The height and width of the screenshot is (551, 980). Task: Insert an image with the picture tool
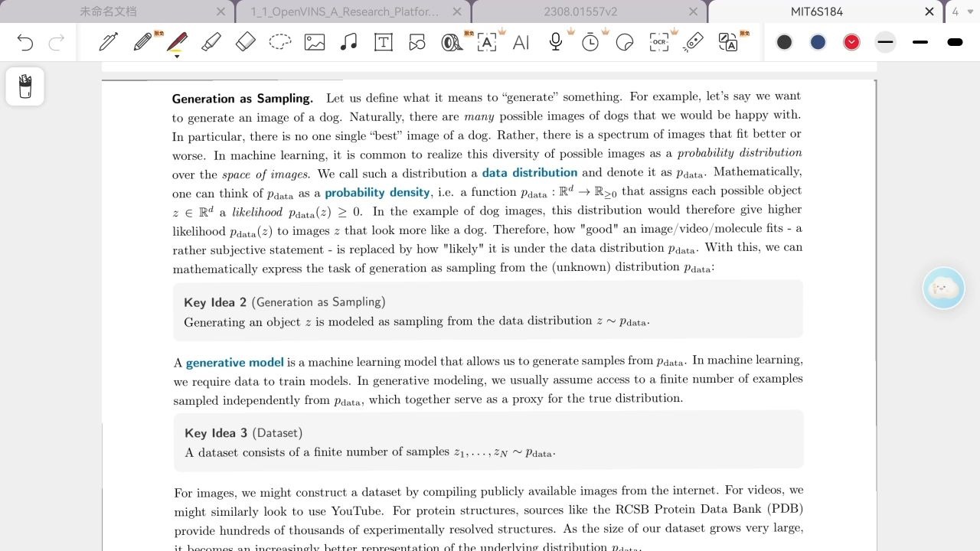[x=315, y=42]
